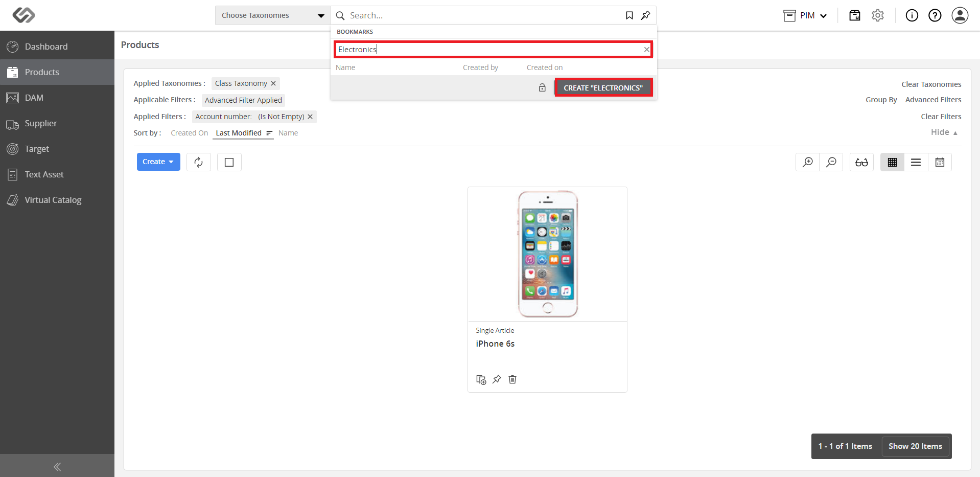Viewport: 980px width, 477px height.
Task: Click the search magnifier icon
Action: click(340, 15)
